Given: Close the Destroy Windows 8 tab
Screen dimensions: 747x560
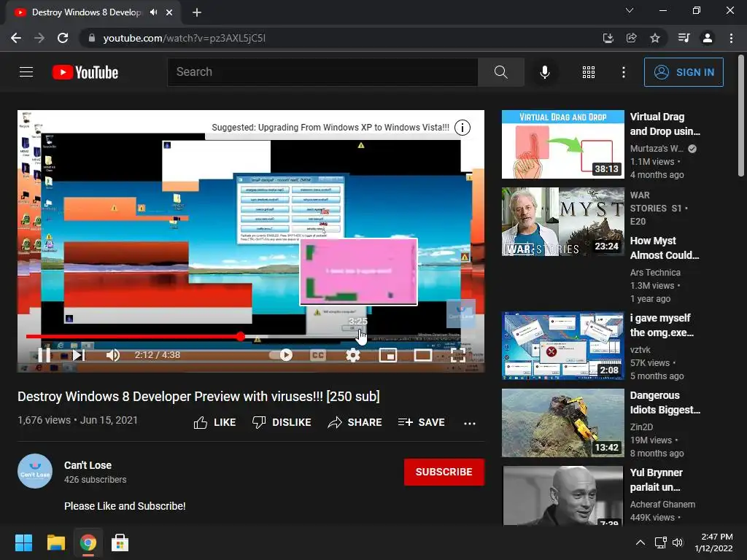Looking at the screenshot, I should coord(169,12).
